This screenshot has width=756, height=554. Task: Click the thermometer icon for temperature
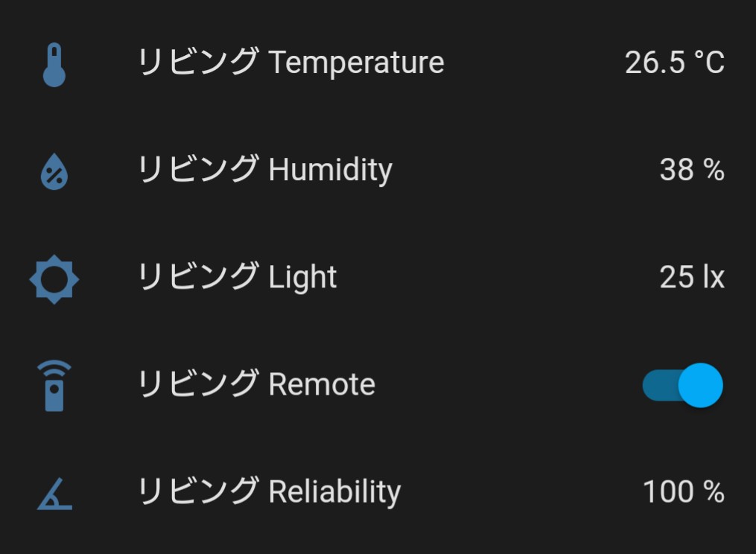click(54, 65)
